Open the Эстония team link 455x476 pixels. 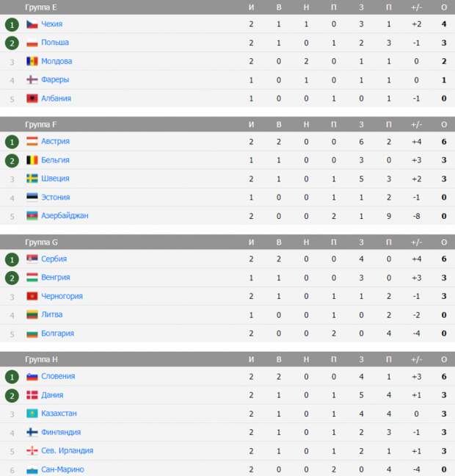(x=56, y=198)
